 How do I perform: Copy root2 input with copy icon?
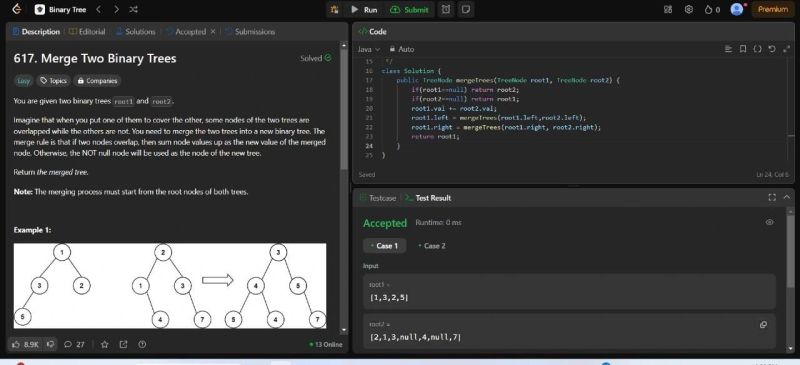click(763, 325)
